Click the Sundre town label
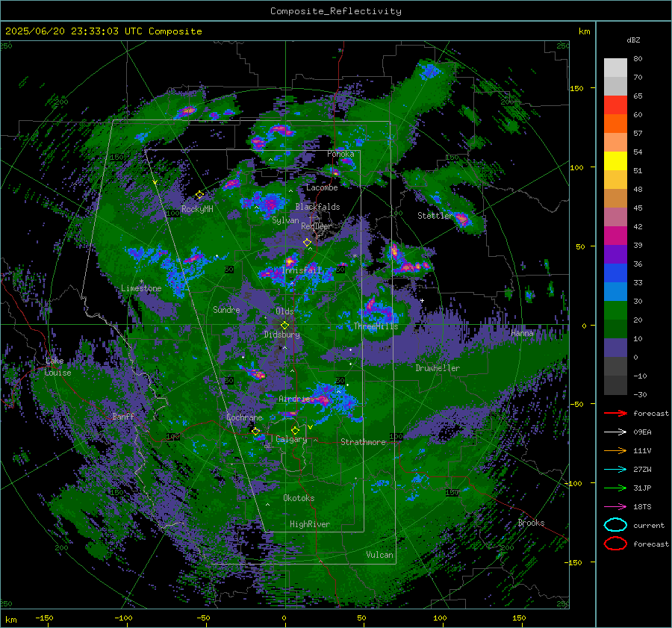The width and height of the screenshot is (672, 628). [x=226, y=309]
